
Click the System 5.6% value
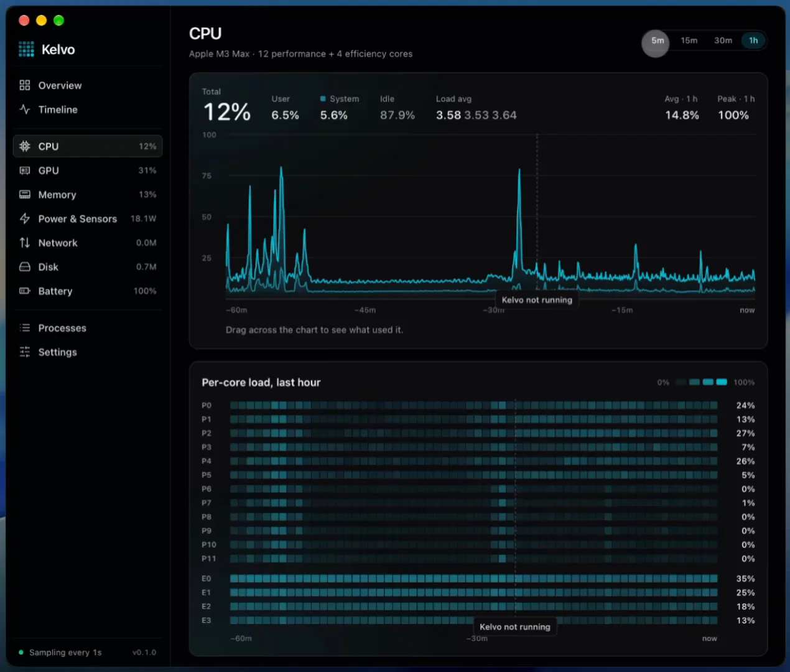[x=333, y=115]
